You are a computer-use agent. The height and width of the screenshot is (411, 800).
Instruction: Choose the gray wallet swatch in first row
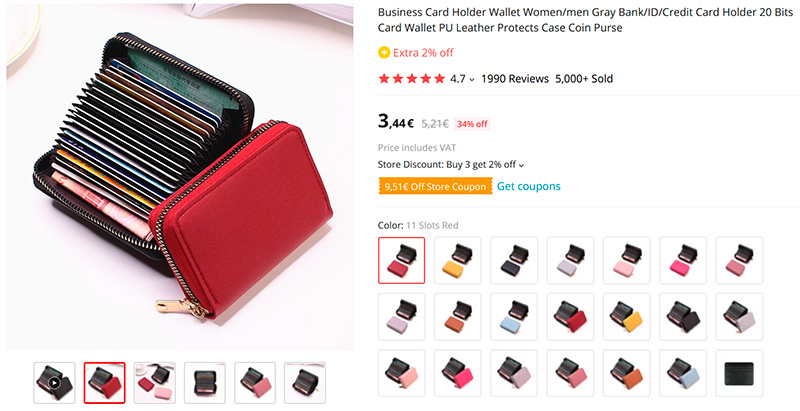(x=570, y=260)
